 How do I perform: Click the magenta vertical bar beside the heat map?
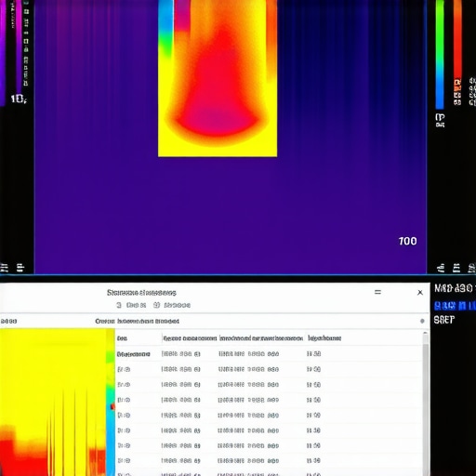pos(19,46)
